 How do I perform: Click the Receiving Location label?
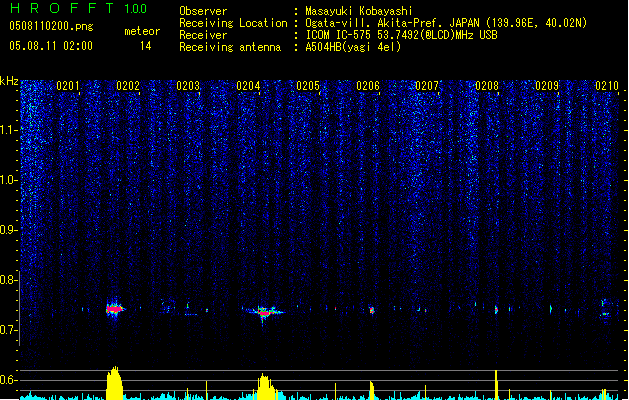tap(233, 23)
